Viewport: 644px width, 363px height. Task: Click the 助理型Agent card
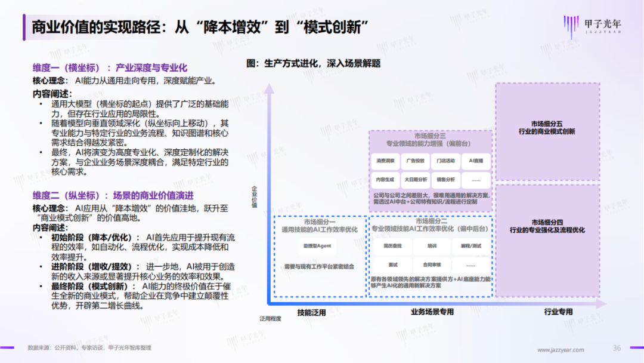(x=317, y=246)
